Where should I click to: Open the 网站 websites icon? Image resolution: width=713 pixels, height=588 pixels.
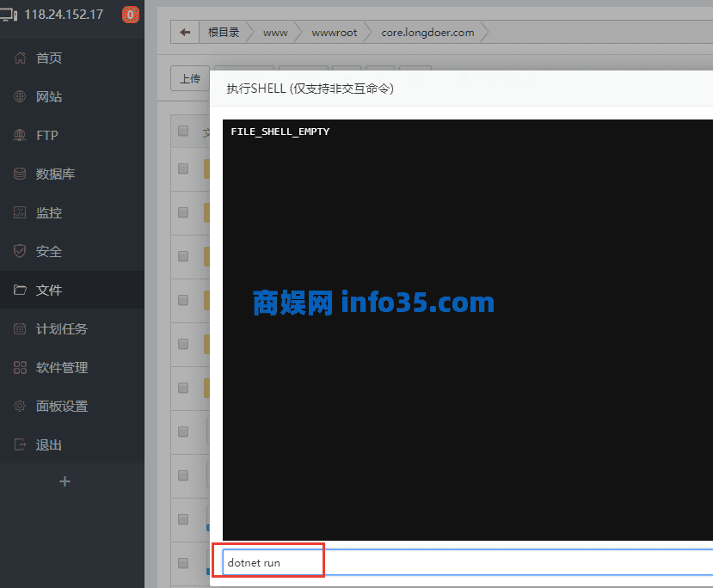18,96
